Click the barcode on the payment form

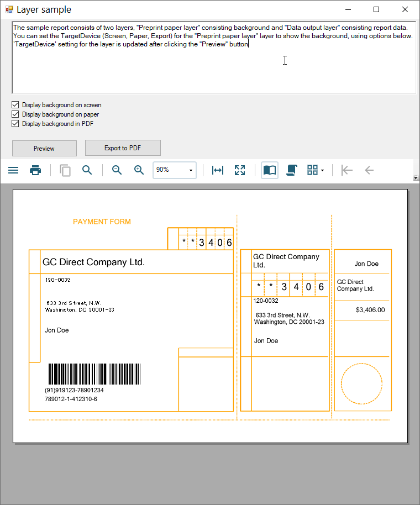tap(95, 374)
